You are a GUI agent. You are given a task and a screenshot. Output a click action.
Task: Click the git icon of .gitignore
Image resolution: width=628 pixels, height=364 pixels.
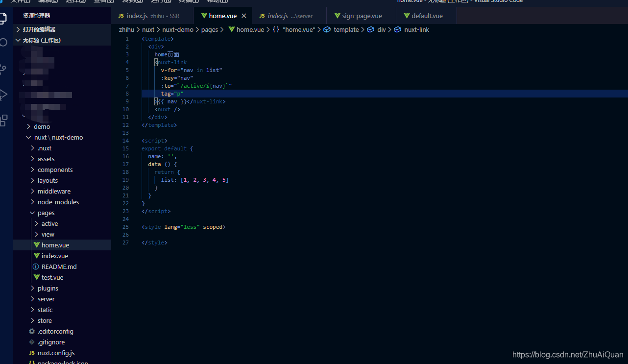(x=32, y=342)
